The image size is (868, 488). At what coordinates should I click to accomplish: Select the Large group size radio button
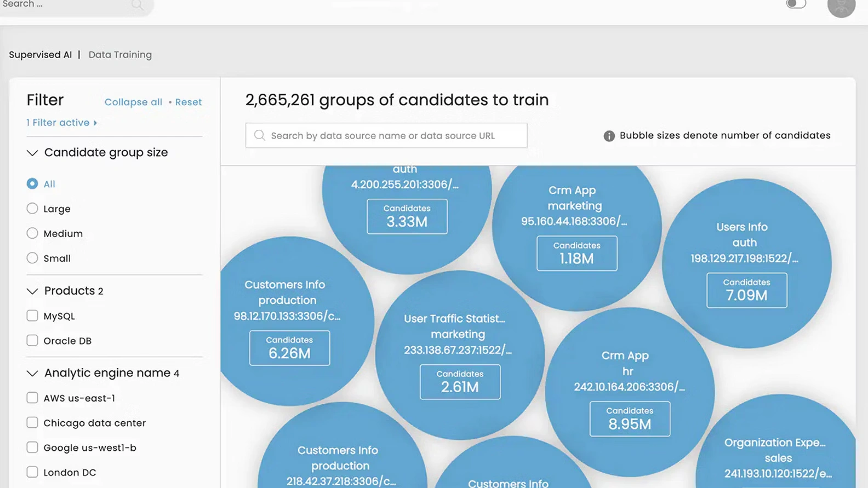click(32, 209)
